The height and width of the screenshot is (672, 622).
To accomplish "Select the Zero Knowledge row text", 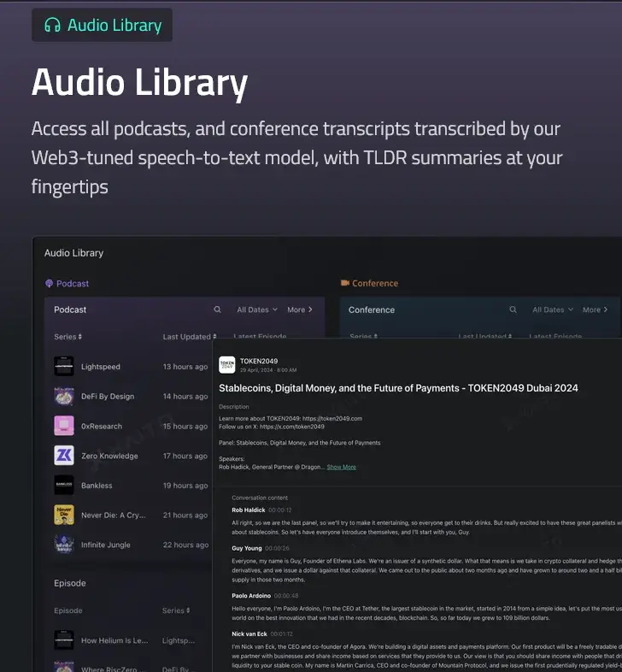I will [x=109, y=456].
